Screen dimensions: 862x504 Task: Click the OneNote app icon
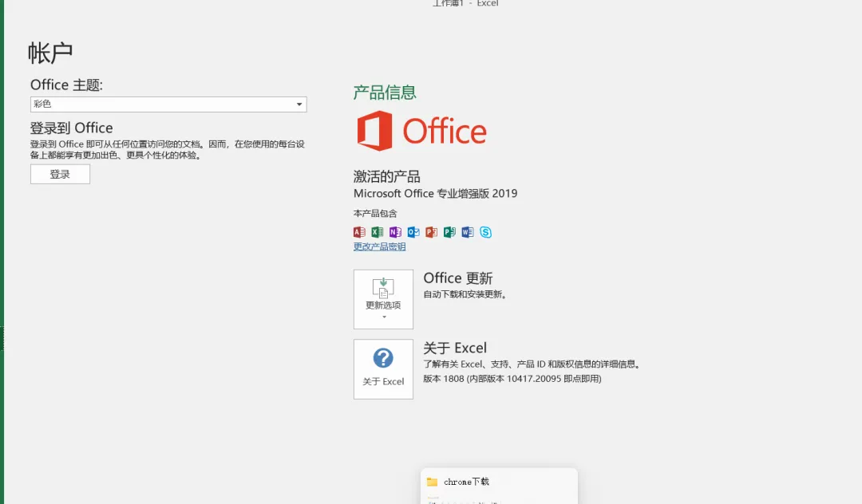pyautogui.click(x=395, y=232)
